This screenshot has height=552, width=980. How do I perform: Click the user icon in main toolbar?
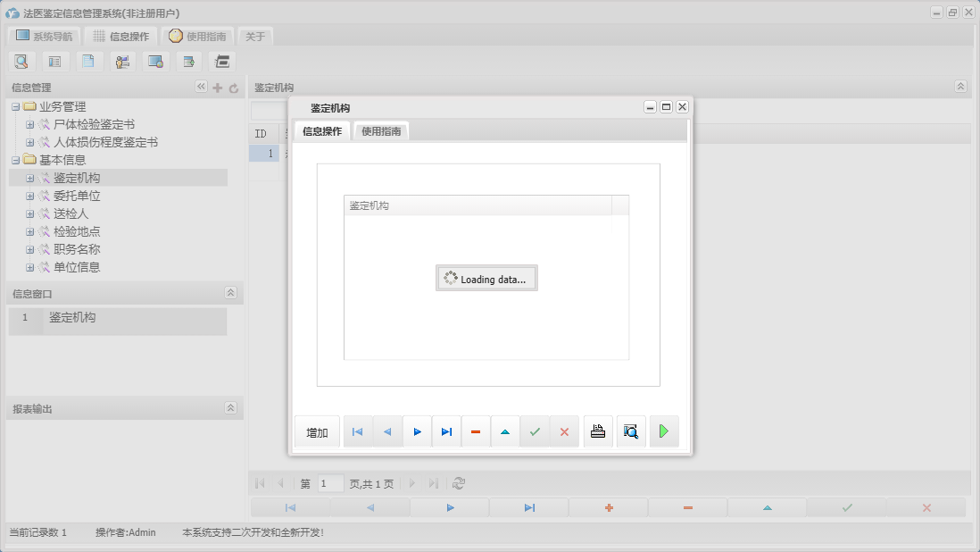(122, 62)
